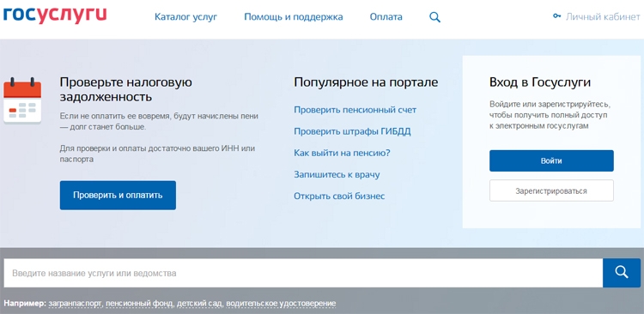Image resolution: width=644 pixels, height=314 pixels.
Task: Focus the service name search field
Action: click(303, 273)
